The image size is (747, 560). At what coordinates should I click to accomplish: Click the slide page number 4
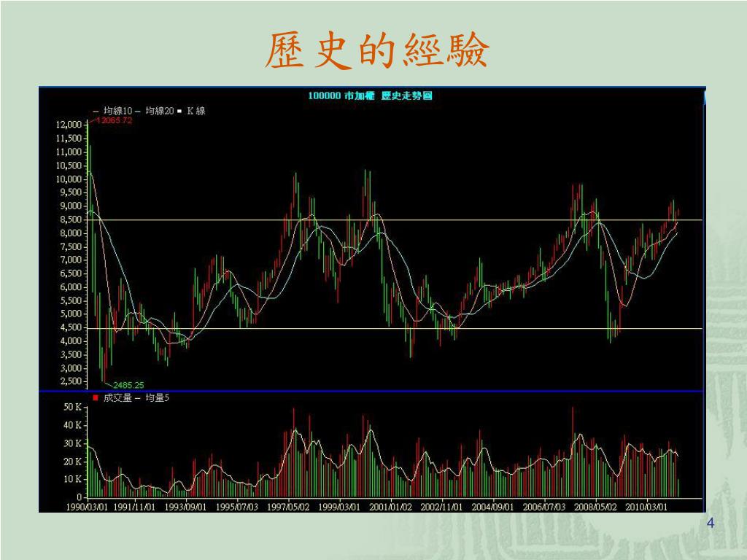point(710,524)
